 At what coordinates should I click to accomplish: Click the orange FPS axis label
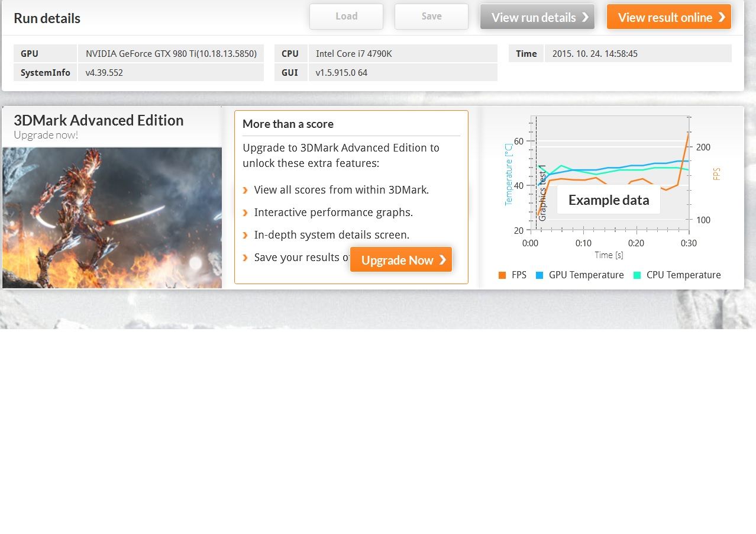tap(716, 174)
